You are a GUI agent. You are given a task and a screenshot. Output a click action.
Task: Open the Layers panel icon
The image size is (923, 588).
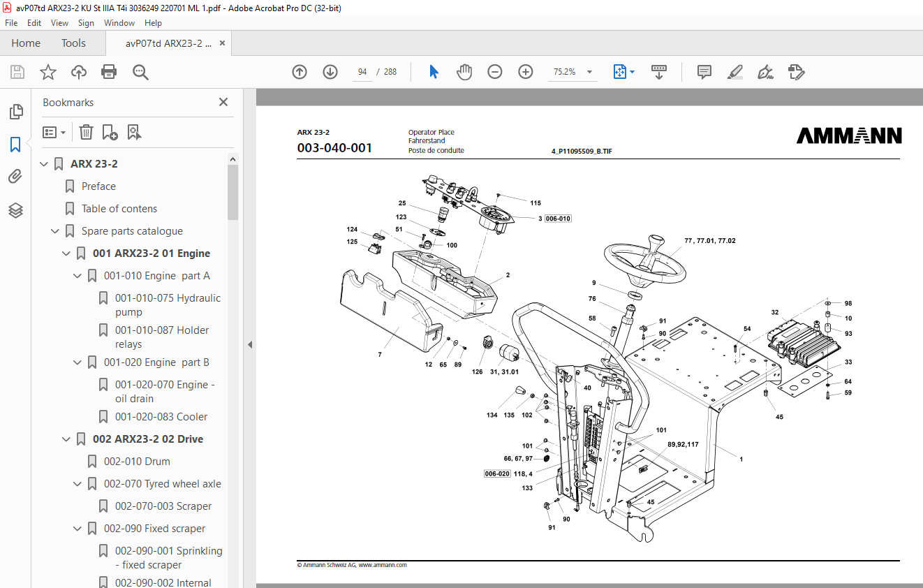click(15, 210)
